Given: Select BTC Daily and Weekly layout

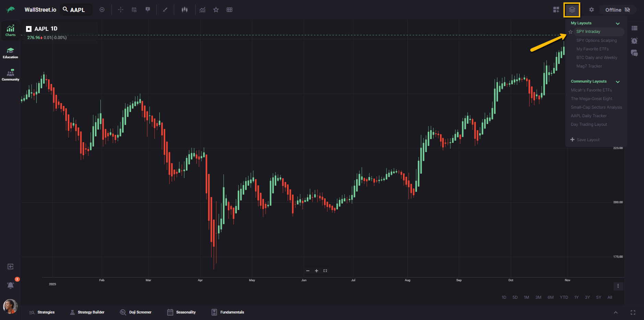Looking at the screenshot, I should [x=597, y=58].
